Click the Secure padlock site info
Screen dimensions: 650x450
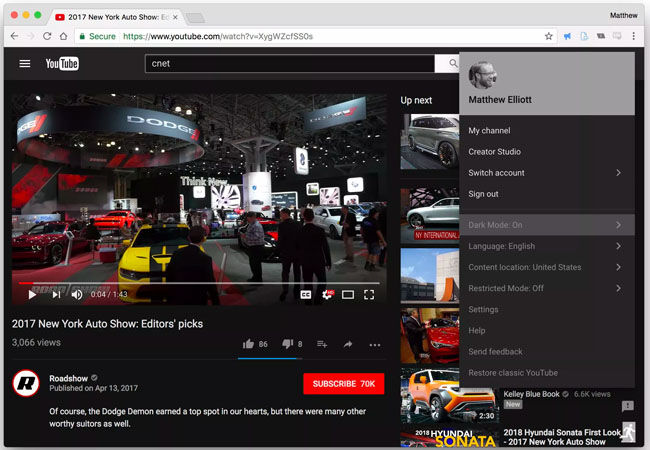[x=98, y=36]
